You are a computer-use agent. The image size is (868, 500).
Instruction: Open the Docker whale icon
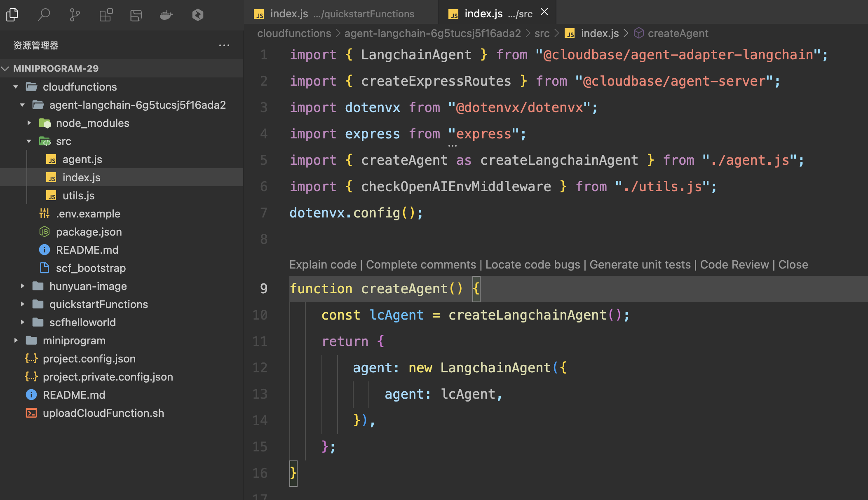(166, 15)
